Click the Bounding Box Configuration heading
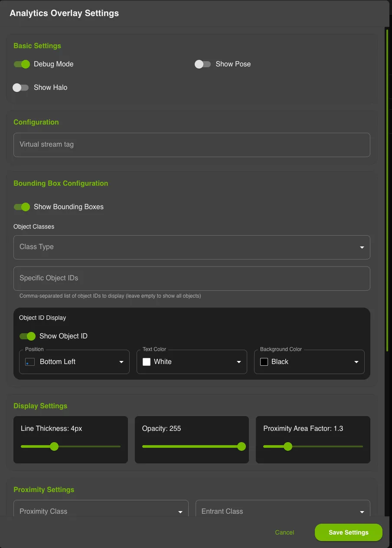 tap(61, 184)
